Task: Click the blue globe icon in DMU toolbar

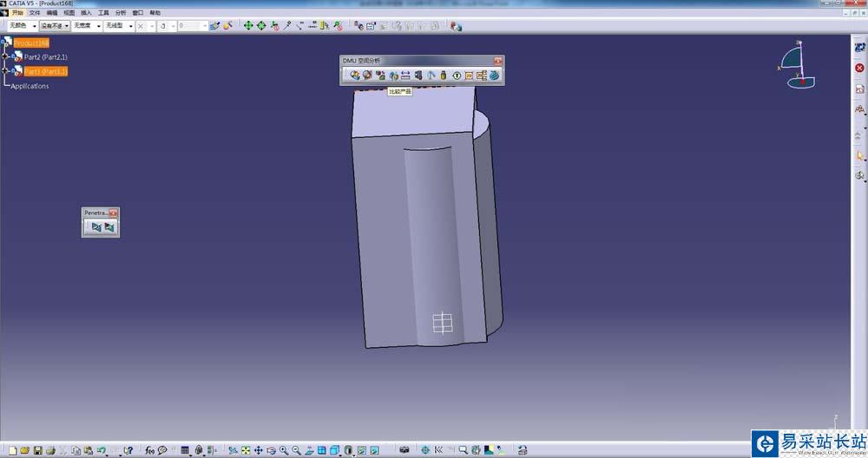Action: (495, 75)
